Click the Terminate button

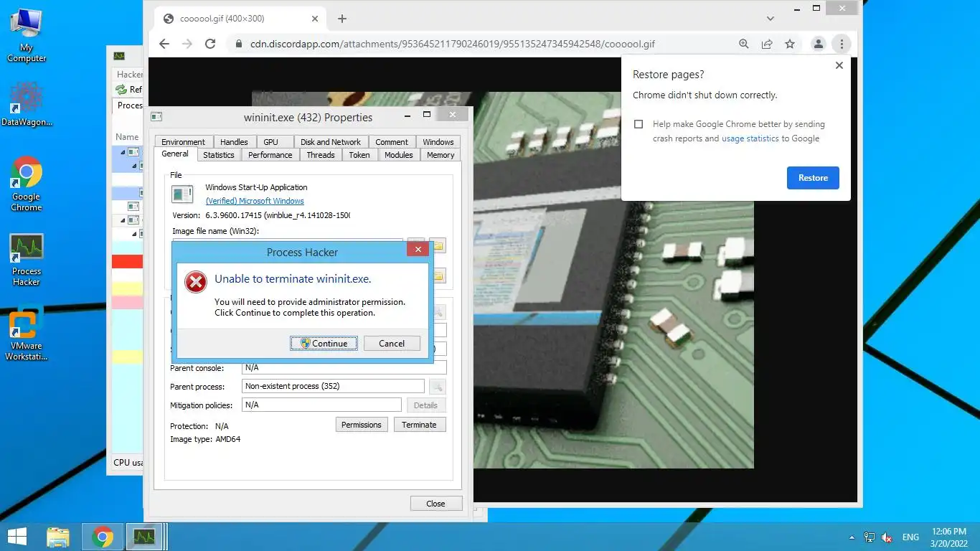tap(420, 425)
